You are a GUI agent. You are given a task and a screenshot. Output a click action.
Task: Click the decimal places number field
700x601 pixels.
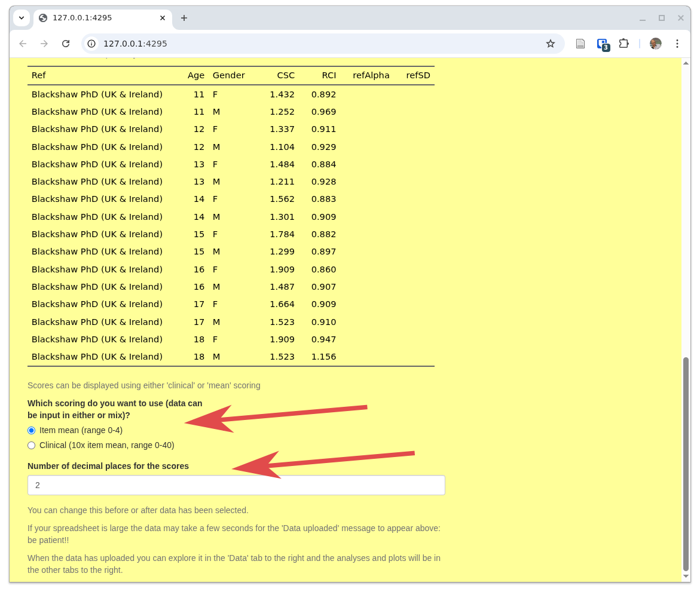tap(236, 485)
